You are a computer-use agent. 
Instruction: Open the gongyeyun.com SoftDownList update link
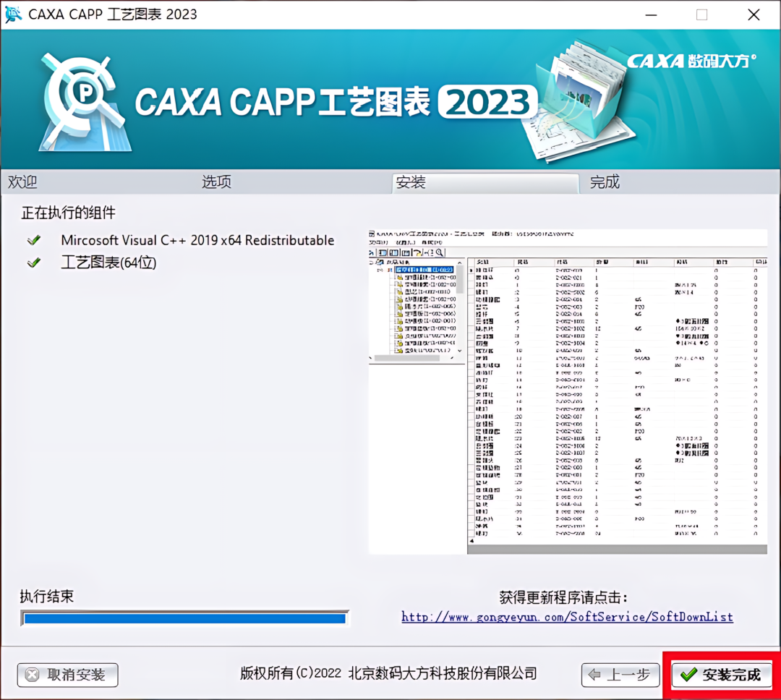click(568, 617)
